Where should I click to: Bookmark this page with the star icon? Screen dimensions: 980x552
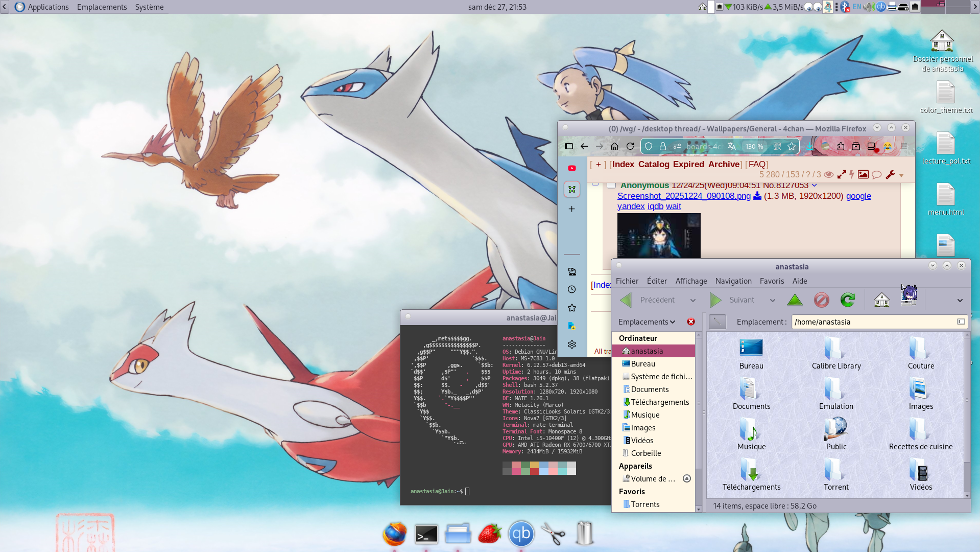[792, 146]
